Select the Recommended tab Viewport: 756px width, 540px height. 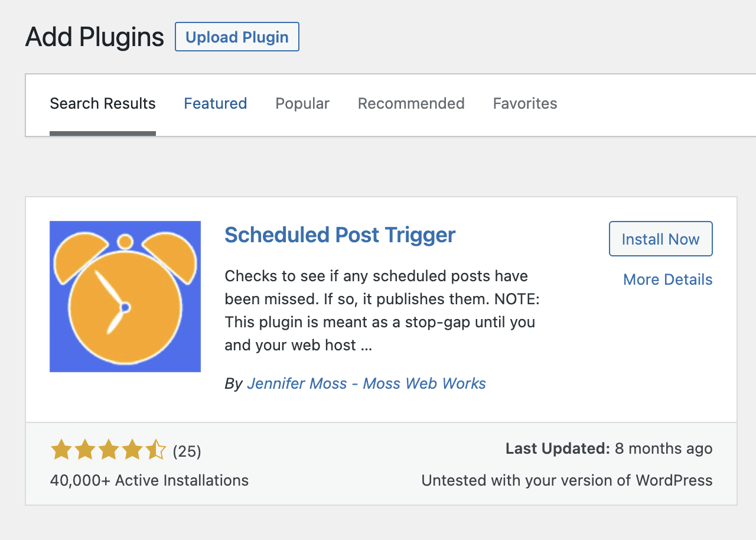(x=411, y=104)
